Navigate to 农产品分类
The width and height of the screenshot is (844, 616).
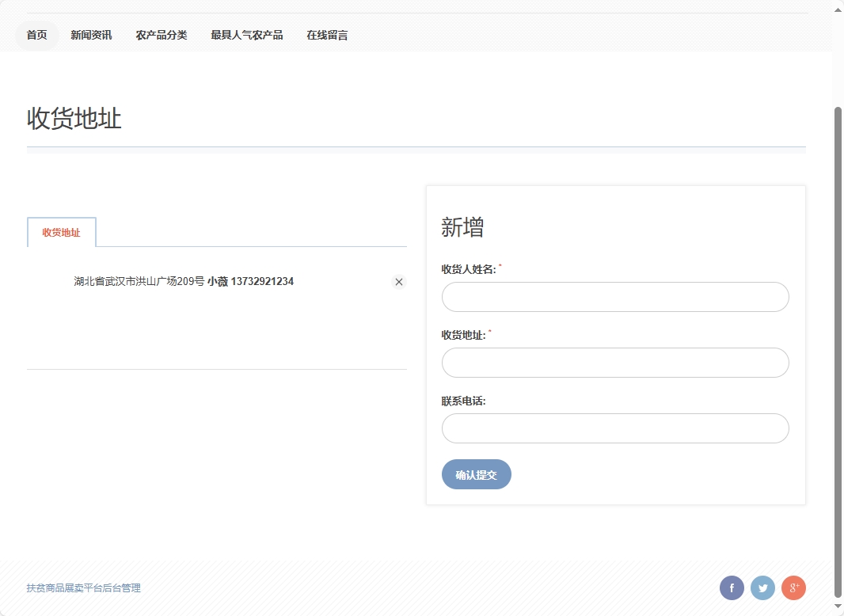click(x=162, y=34)
